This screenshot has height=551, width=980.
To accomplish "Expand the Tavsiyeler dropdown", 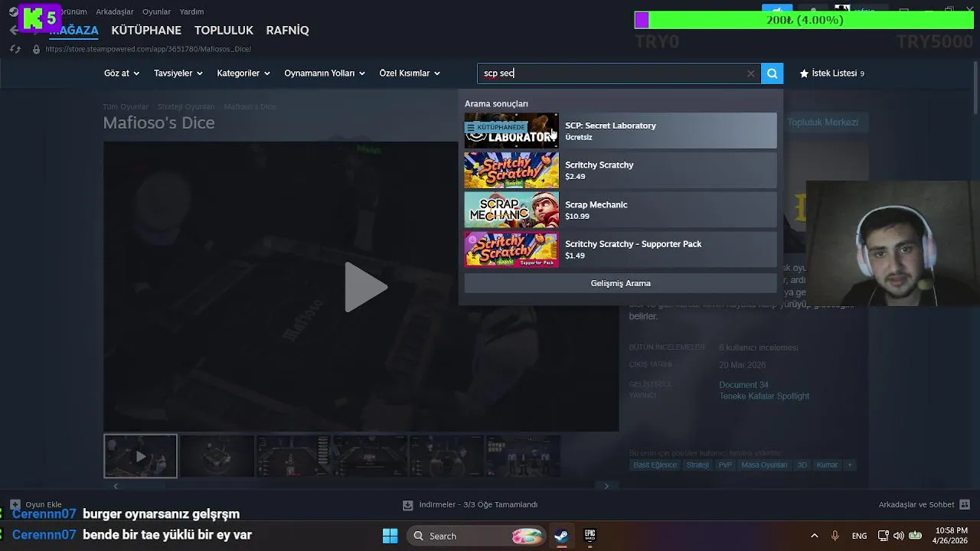I will tap(178, 73).
